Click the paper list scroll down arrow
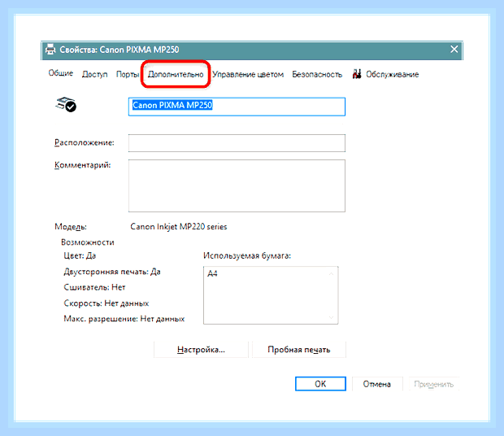 (x=331, y=318)
